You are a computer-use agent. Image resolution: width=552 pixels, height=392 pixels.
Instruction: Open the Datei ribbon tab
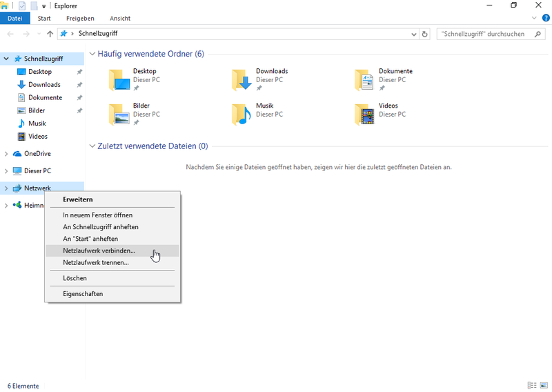pyautogui.click(x=14, y=19)
